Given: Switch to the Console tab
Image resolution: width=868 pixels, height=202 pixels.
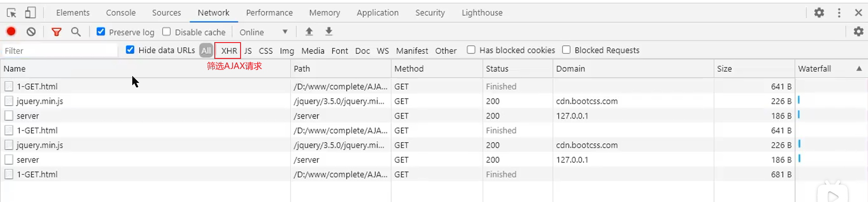Looking at the screenshot, I should pos(121,13).
